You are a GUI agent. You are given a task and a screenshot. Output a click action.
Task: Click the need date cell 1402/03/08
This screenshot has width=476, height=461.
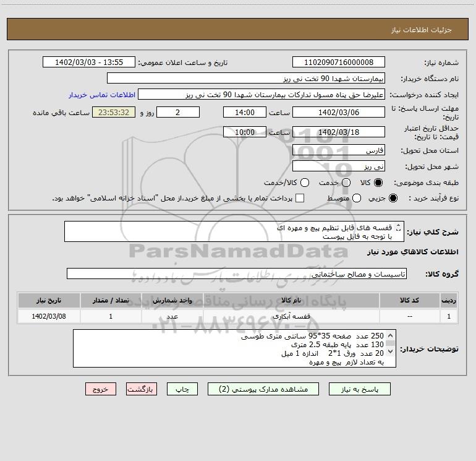click(49, 316)
